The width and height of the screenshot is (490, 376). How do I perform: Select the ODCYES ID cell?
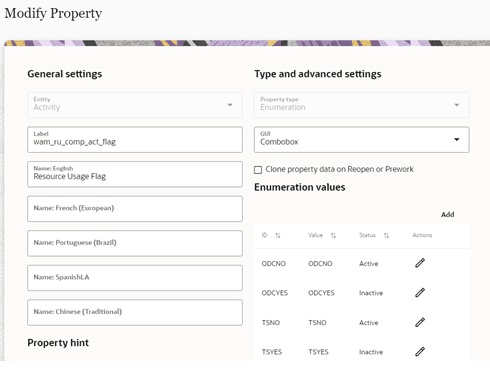[275, 293]
